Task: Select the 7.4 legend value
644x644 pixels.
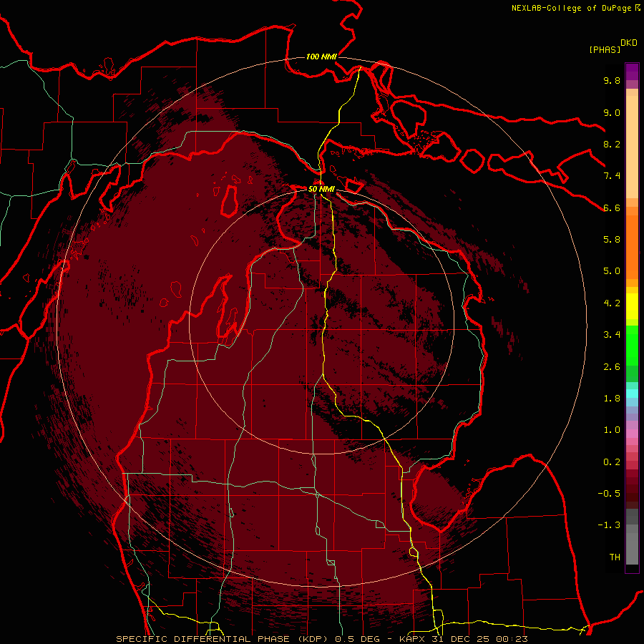Action: 612,176
